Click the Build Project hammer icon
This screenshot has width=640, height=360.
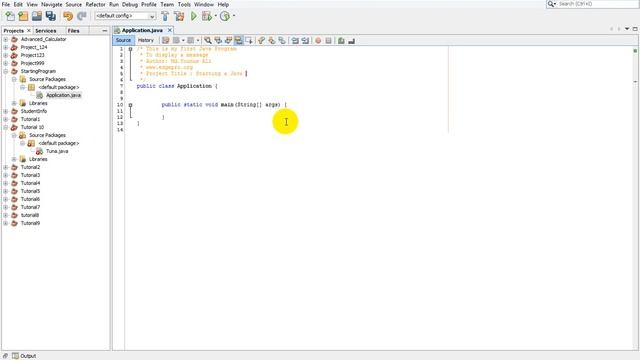[165, 16]
